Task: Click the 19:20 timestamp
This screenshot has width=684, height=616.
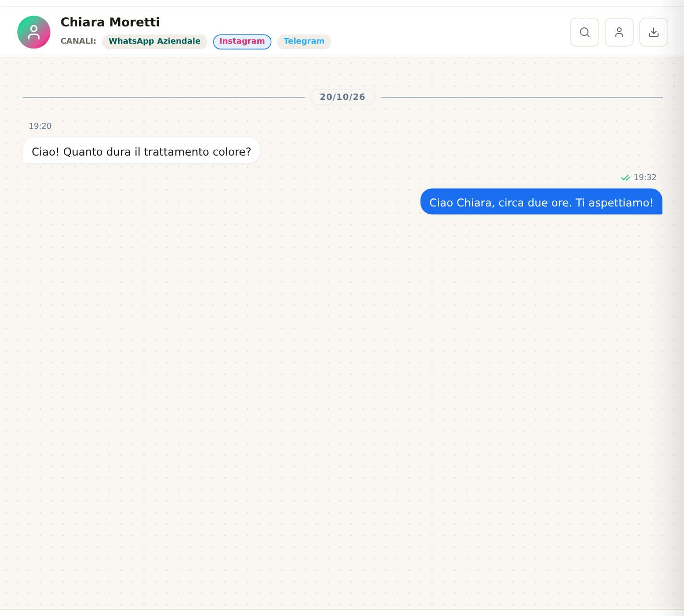Action: tap(40, 126)
